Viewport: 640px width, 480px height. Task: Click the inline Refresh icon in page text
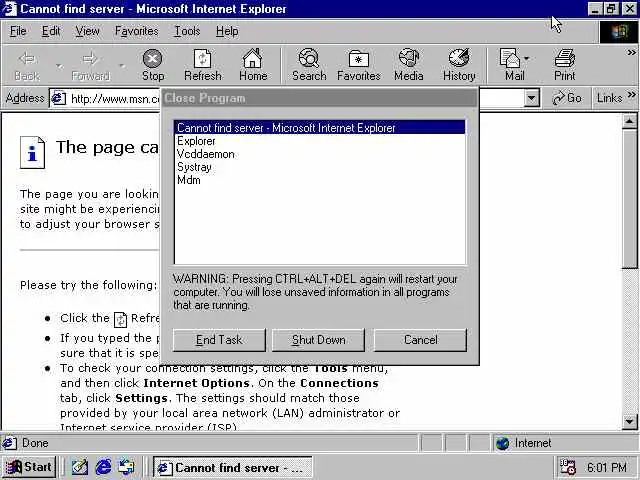[120, 319]
